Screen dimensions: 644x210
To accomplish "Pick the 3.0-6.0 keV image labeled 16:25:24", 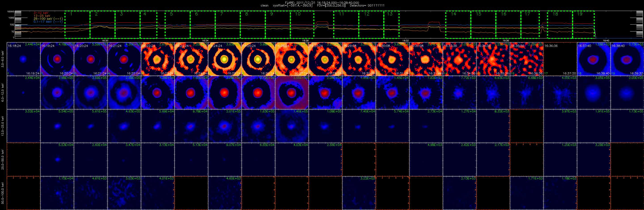I will point(258,59).
